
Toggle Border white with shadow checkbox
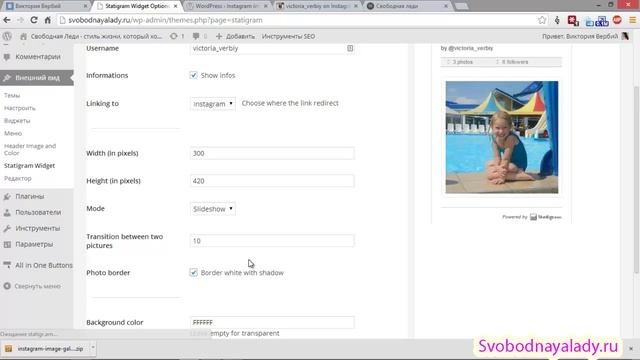click(193, 272)
